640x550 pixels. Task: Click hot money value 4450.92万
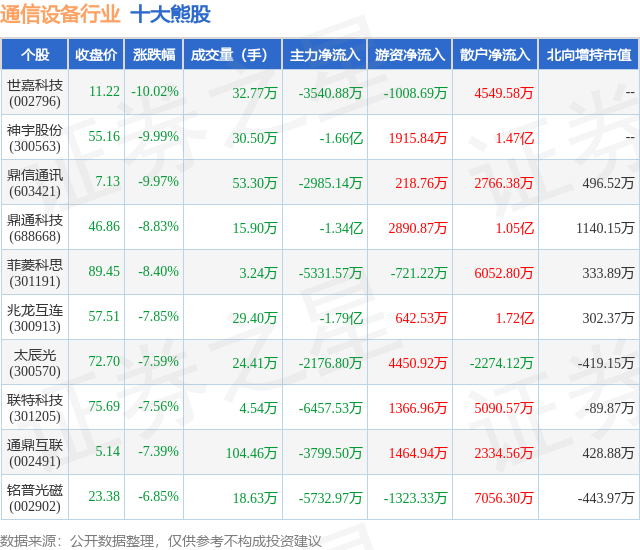pyautogui.click(x=418, y=363)
